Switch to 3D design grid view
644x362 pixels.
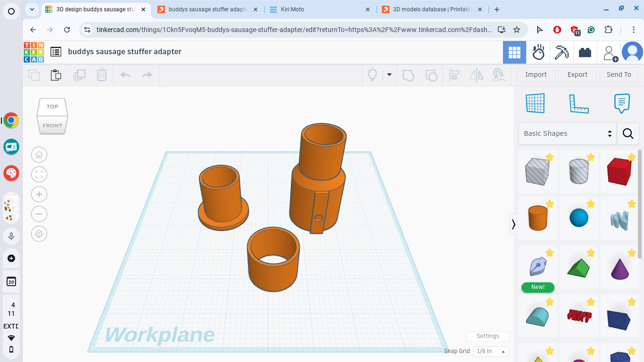click(x=514, y=52)
